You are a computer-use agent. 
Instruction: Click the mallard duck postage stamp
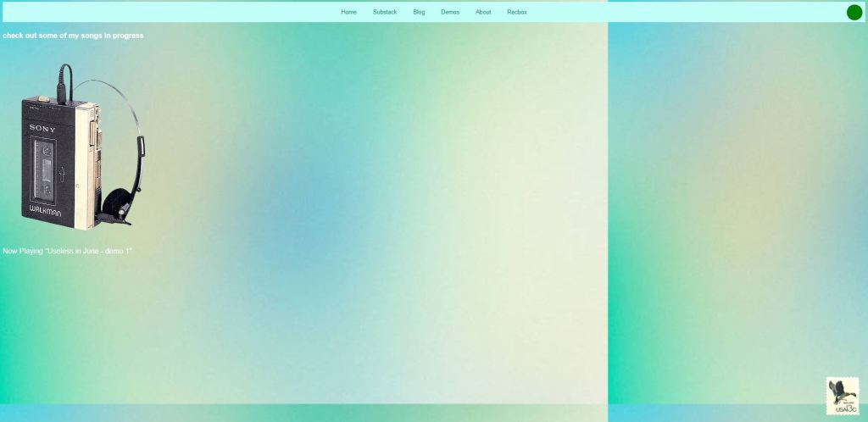pyautogui.click(x=842, y=396)
